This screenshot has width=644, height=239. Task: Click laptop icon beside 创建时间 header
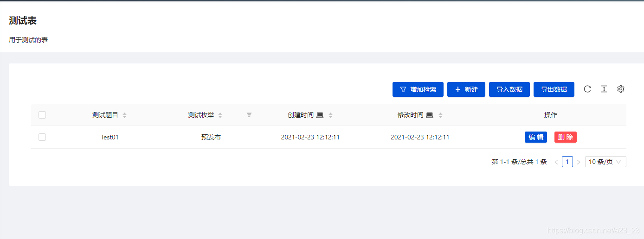point(320,115)
